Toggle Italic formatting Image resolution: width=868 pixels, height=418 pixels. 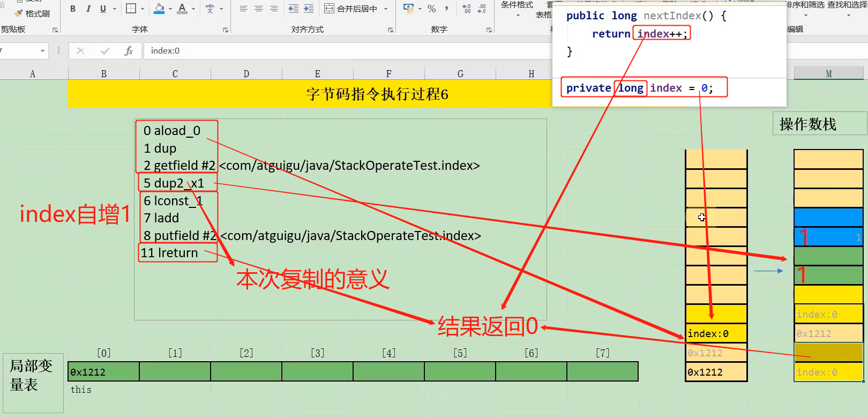pyautogui.click(x=88, y=9)
